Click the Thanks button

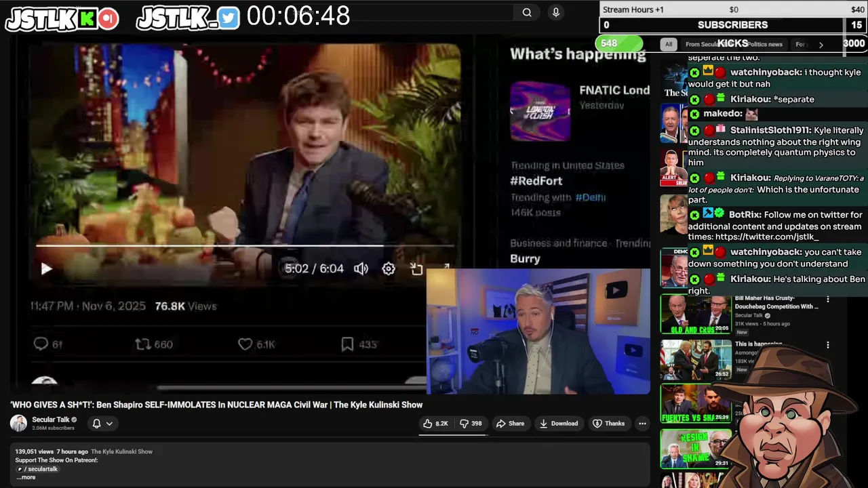(608, 424)
